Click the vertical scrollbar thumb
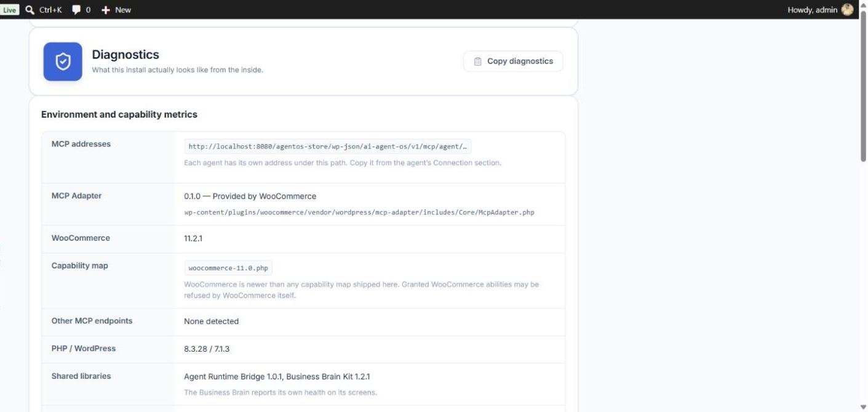868x412 pixels. click(x=863, y=86)
